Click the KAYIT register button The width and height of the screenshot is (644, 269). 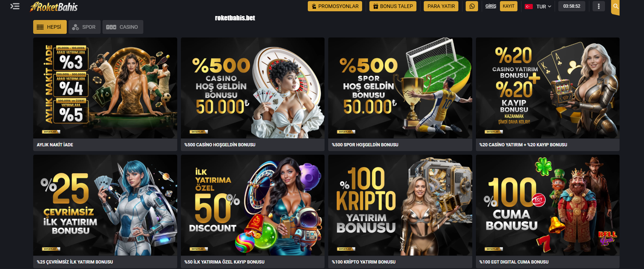click(508, 6)
